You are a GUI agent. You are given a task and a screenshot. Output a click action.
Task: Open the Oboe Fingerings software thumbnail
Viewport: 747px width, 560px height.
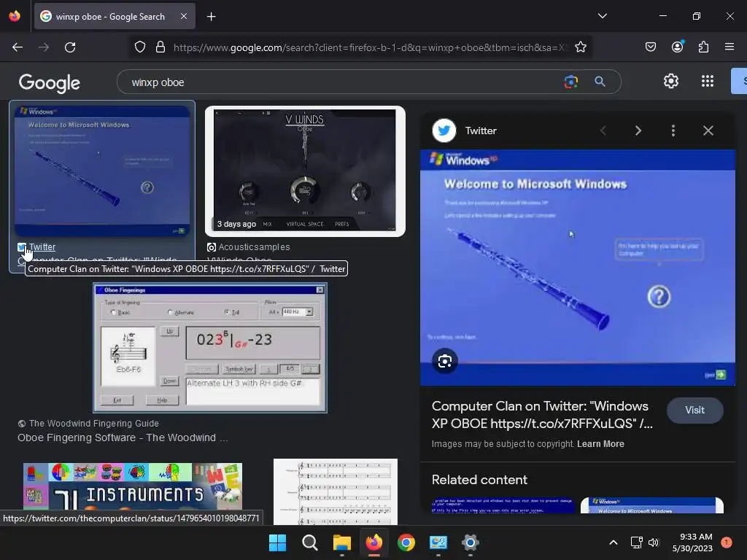(x=210, y=348)
